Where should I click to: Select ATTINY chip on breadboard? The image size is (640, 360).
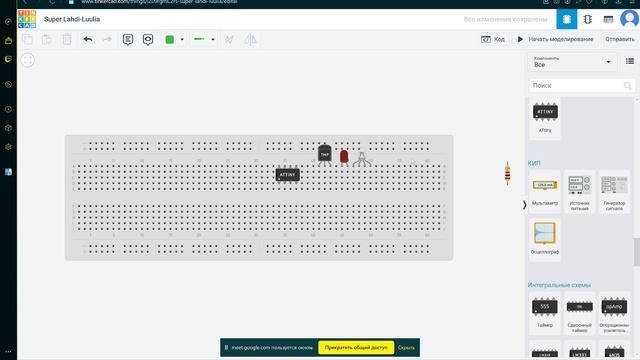pyautogui.click(x=287, y=175)
